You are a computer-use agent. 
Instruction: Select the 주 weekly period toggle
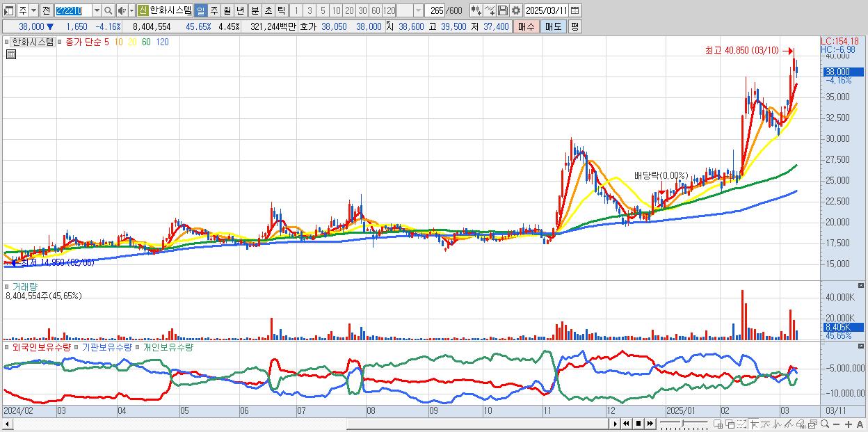point(214,10)
